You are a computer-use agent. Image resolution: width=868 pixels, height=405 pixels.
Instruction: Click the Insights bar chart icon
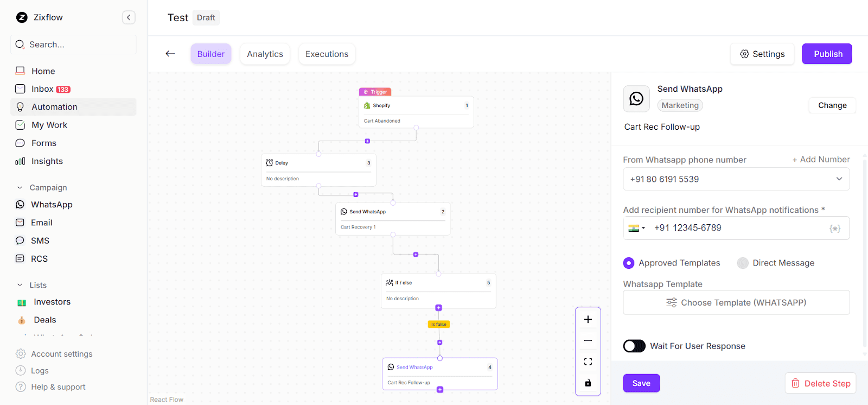click(20, 161)
